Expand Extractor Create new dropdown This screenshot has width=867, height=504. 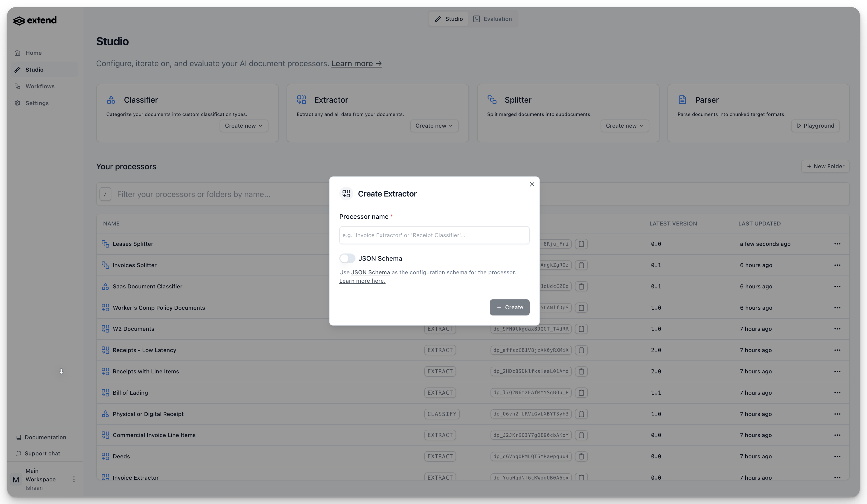434,126
